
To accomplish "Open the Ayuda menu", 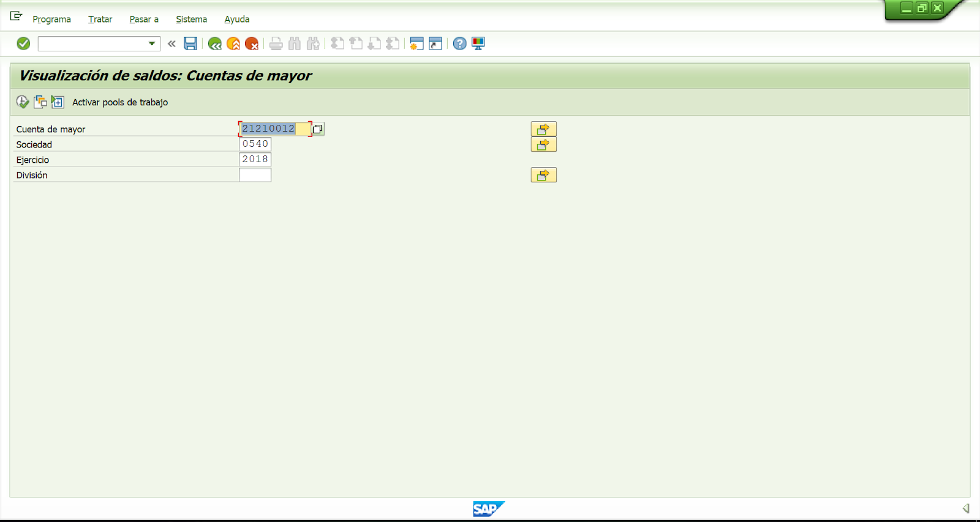I will tap(237, 19).
